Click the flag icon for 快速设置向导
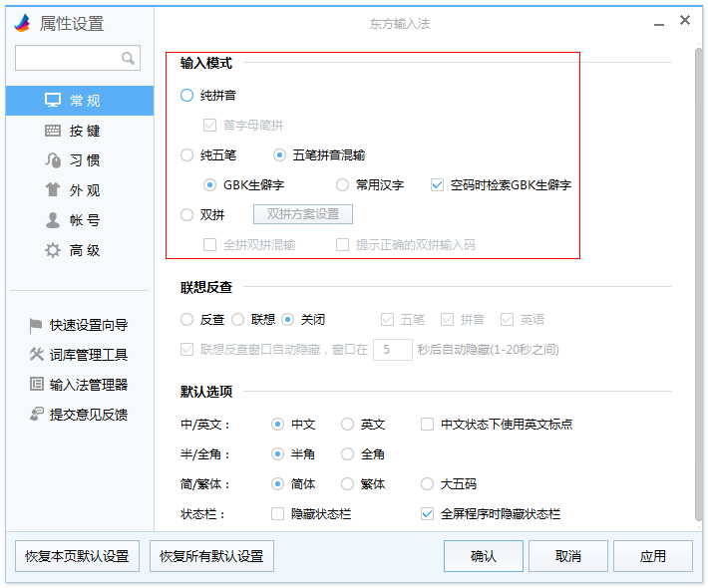Screen dimensions: 708x588 point(35,325)
